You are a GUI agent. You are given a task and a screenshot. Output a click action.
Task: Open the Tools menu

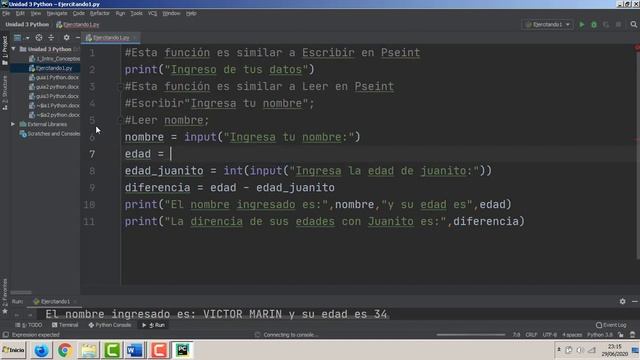[x=136, y=13]
